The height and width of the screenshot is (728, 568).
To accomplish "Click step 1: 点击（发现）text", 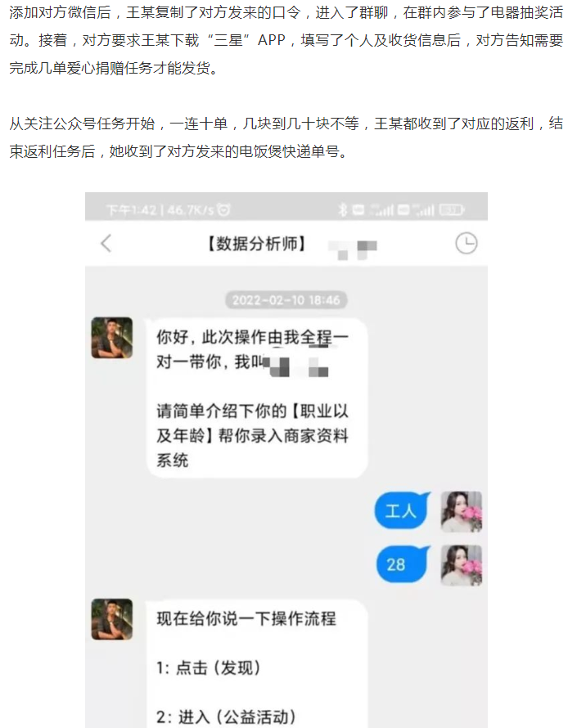I will pyautogui.click(x=208, y=667).
